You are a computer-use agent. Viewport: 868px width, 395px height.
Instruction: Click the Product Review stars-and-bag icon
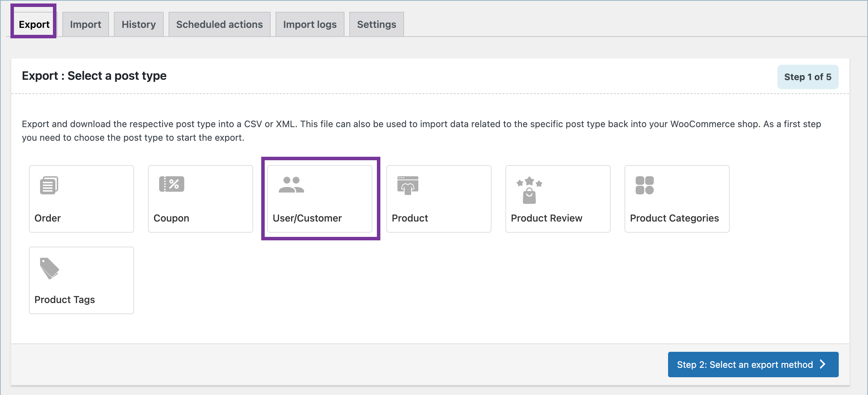point(529,190)
